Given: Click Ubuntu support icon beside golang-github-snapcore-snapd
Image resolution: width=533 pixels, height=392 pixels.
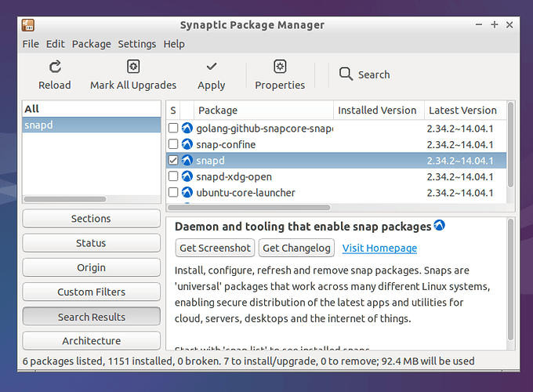Looking at the screenshot, I should [x=187, y=128].
